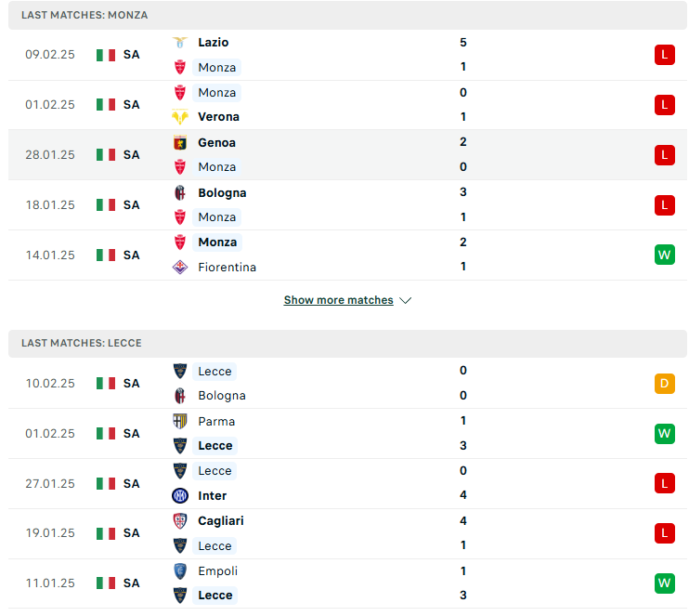Click the Parma club crest icon
The width and height of the screenshot is (689, 616).
(x=180, y=421)
